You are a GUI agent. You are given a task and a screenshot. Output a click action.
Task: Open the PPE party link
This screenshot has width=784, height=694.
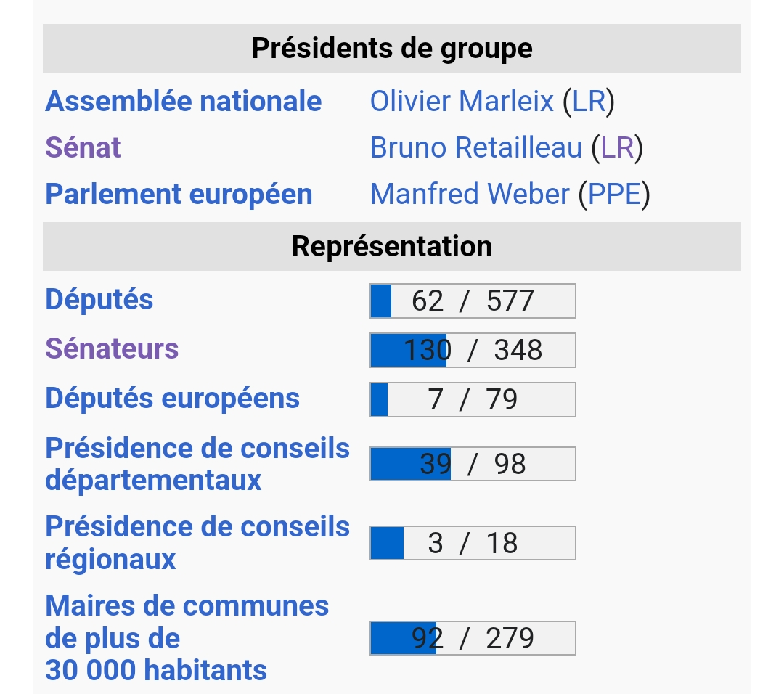coord(615,194)
